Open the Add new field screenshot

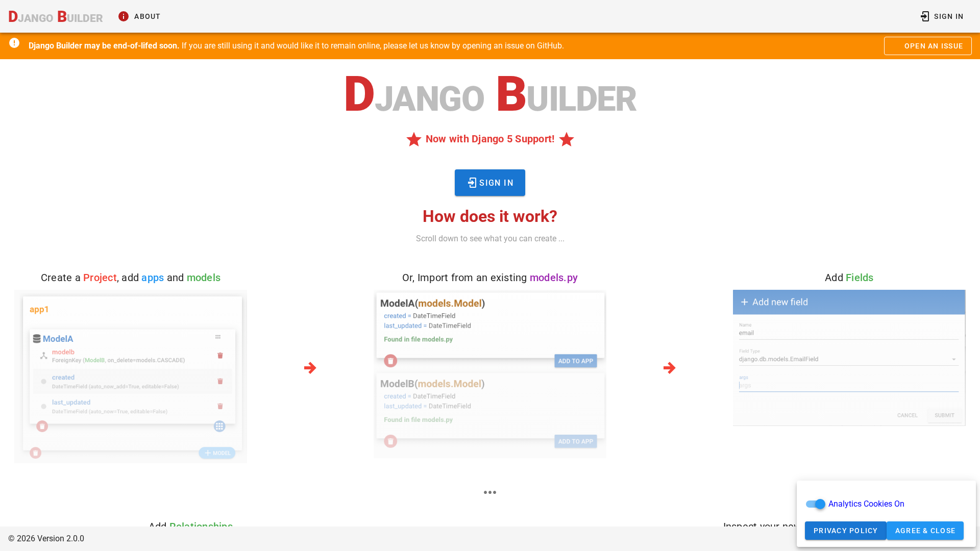click(x=849, y=358)
